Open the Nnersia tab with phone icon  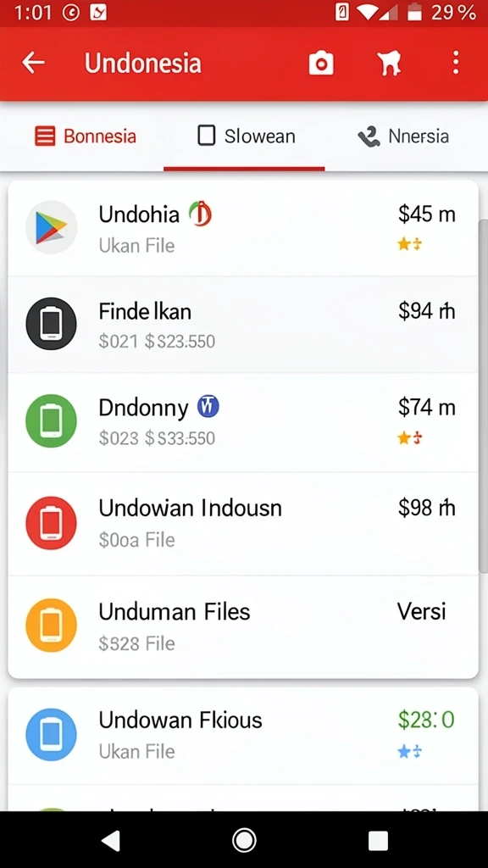[403, 136]
